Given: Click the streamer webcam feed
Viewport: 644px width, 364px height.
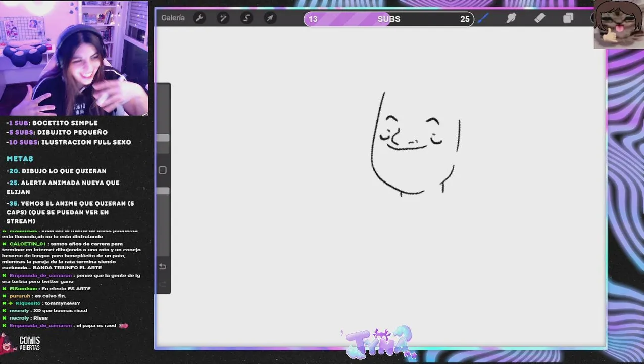Looking at the screenshot, I should 74,58.
